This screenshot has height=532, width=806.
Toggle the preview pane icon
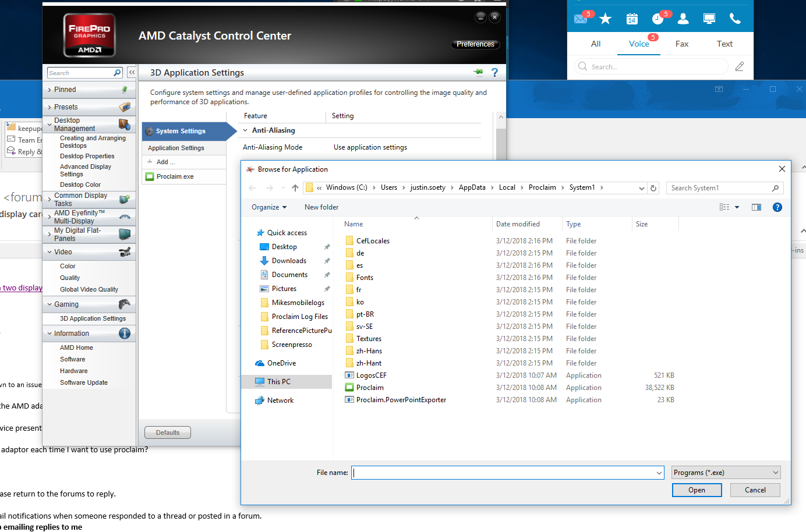(756, 207)
